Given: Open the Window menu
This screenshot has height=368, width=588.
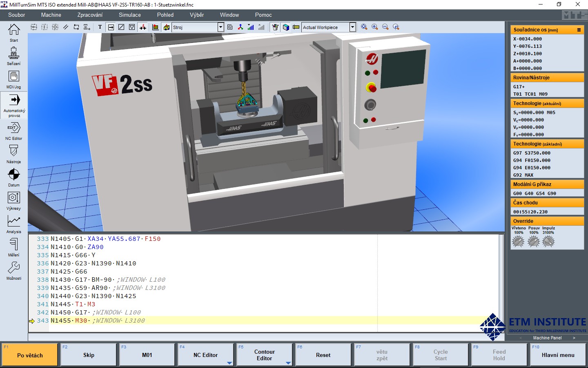Looking at the screenshot, I should click(229, 15).
